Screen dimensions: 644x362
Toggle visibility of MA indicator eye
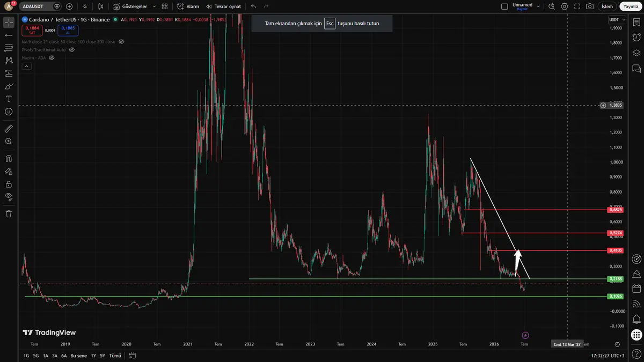122,41
